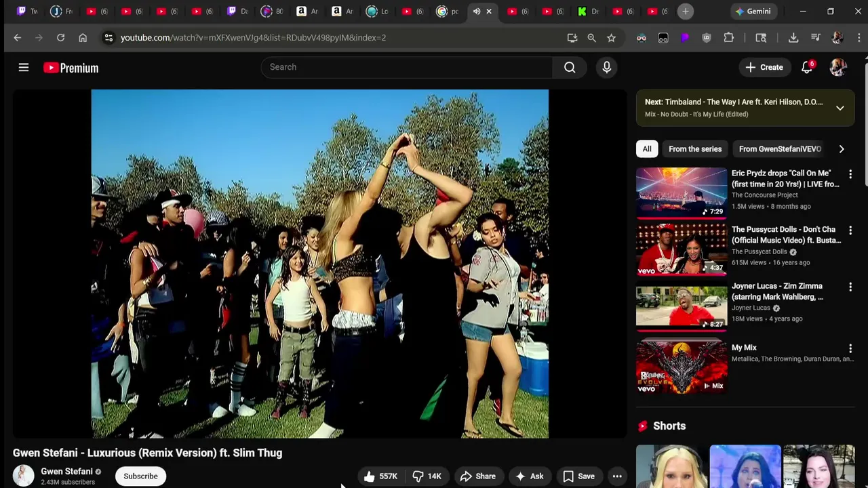The width and height of the screenshot is (868, 488).
Task: Open the Pussycat Dolls Don't Cha thumbnail
Action: point(682,249)
